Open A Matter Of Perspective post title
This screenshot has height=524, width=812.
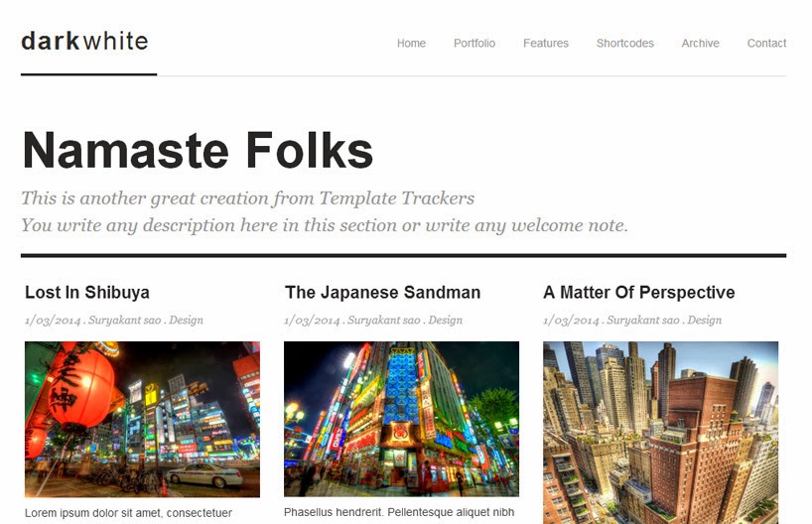[639, 292]
